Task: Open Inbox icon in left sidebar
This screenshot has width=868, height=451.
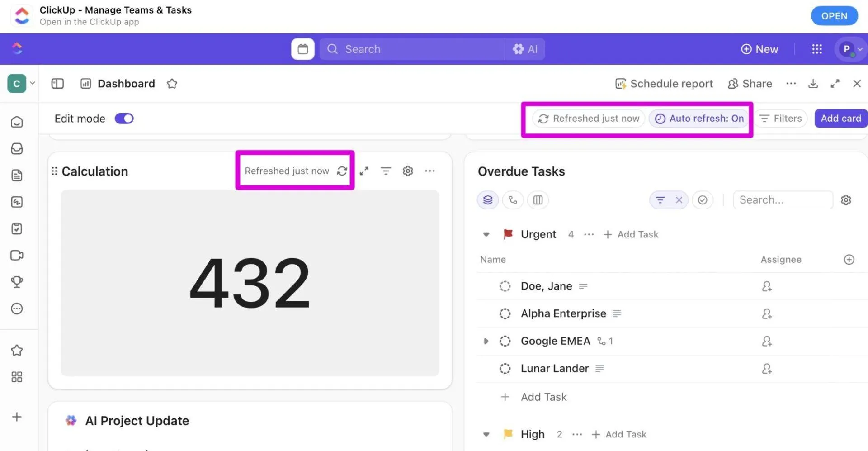Action: point(17,149)
